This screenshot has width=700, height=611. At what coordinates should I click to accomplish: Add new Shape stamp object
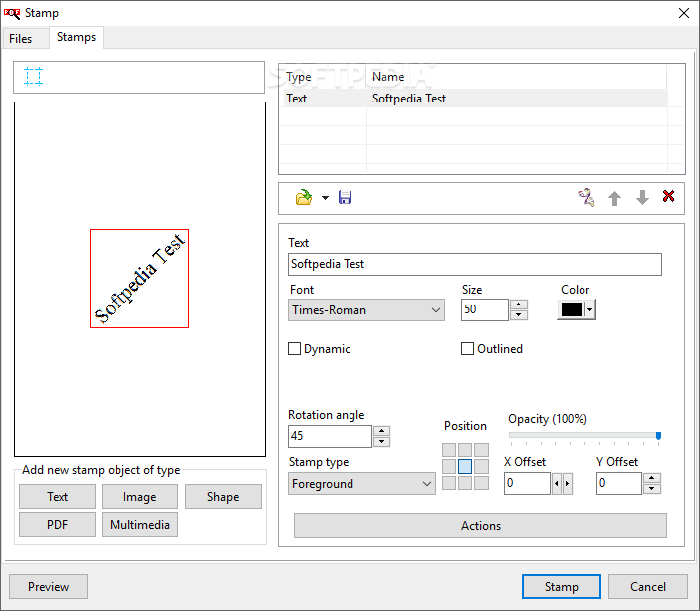pos(223,497)
